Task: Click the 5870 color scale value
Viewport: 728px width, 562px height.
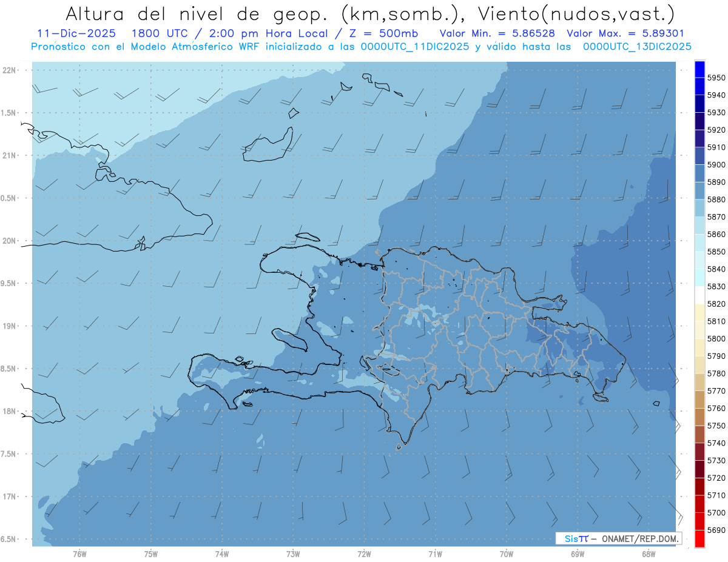Action: coord(716,217)
